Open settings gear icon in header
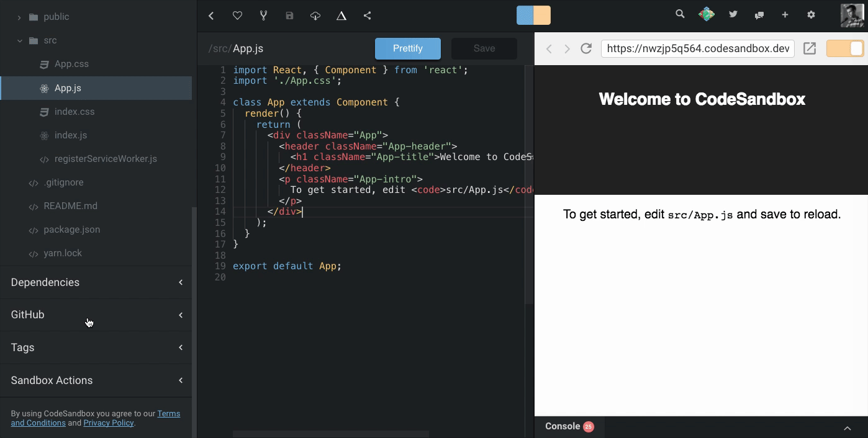The width and height of the screenshot is (868, 438). (811, 14)
